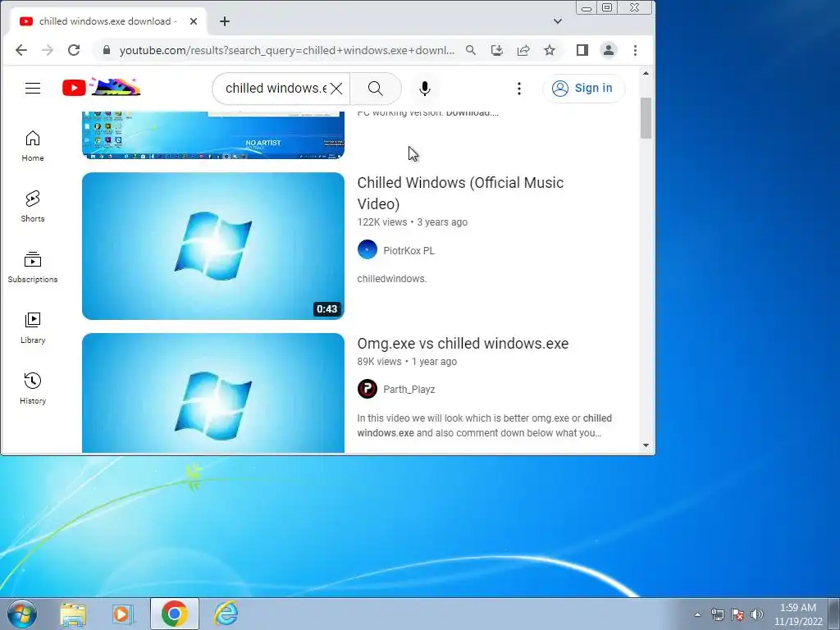This screenshot has width=840, height=630.
Task: Click the install app icon in address bar
Action: point(496,50)
